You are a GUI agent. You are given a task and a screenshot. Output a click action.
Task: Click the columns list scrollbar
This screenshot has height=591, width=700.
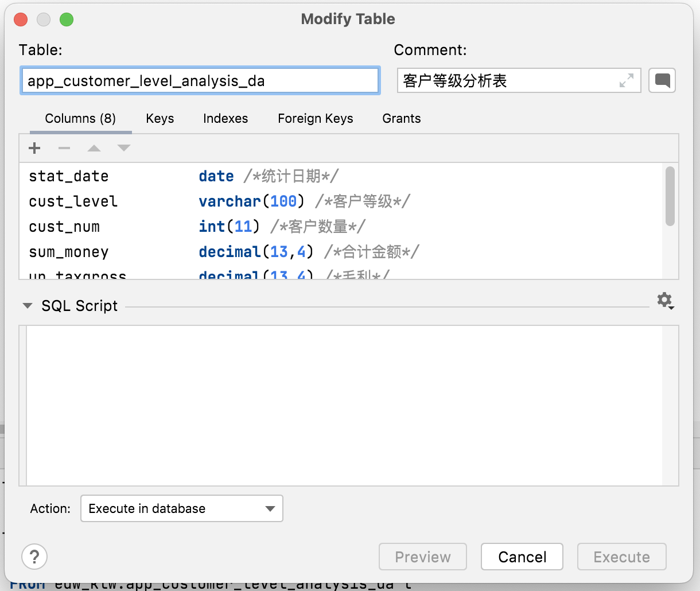tap(670, 196)
